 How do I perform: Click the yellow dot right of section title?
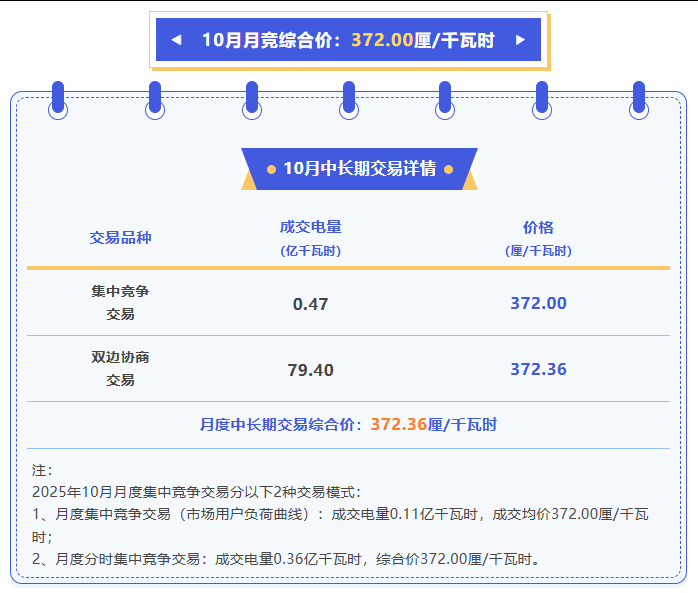click(x=449, y=169)
